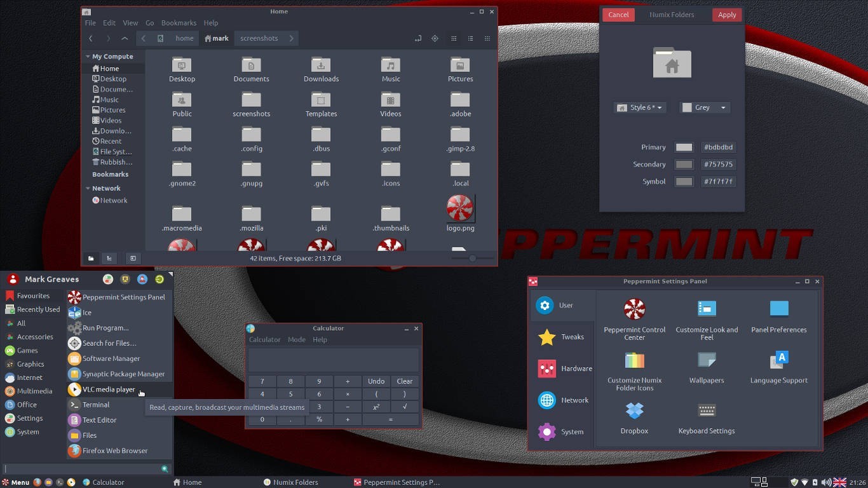Screen dimensions: 868x488
Task: Collapse the Network sidebar section
Action: 88,188
